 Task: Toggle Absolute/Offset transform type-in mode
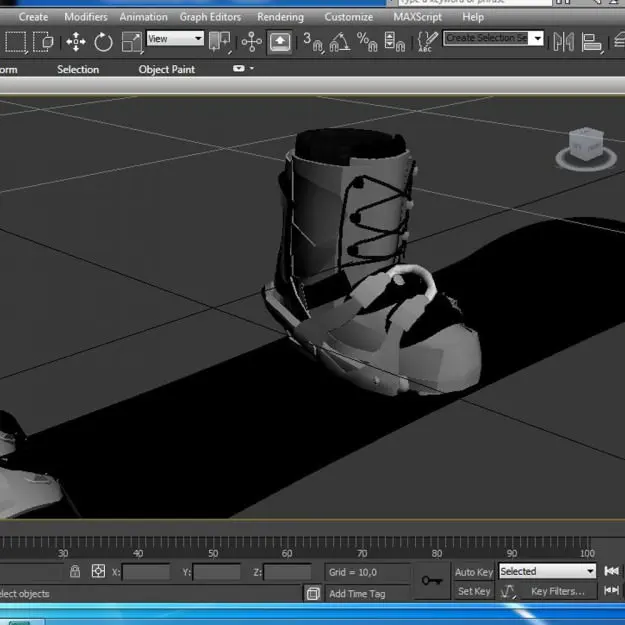coord(98,571)
